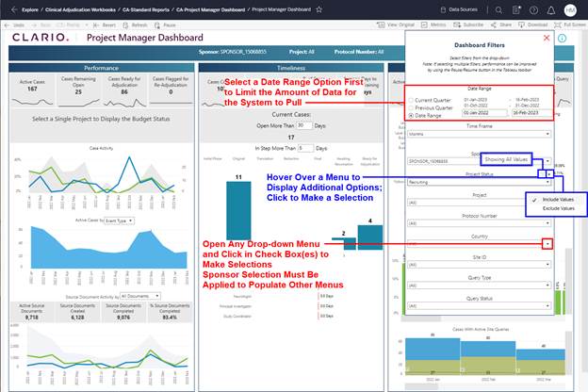This screenshot has width=588, height=392.
Task: Select View Original in toolbar
Action: click(396, 24)
